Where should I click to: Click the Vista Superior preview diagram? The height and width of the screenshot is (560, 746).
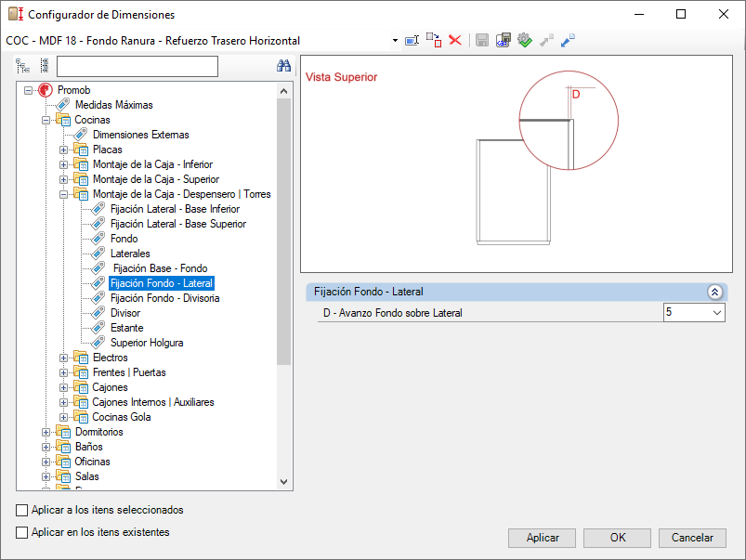[517, 164]
